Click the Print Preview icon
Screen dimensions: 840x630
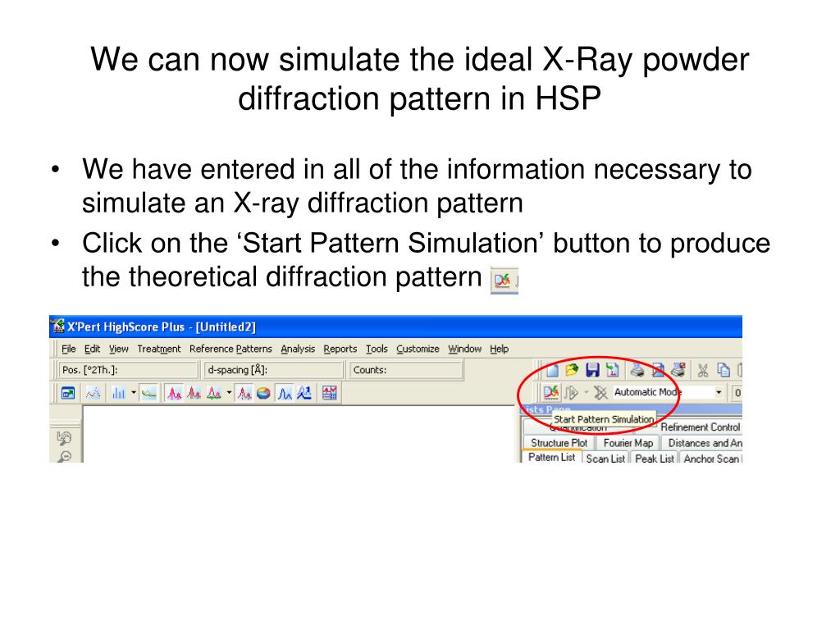657,370
